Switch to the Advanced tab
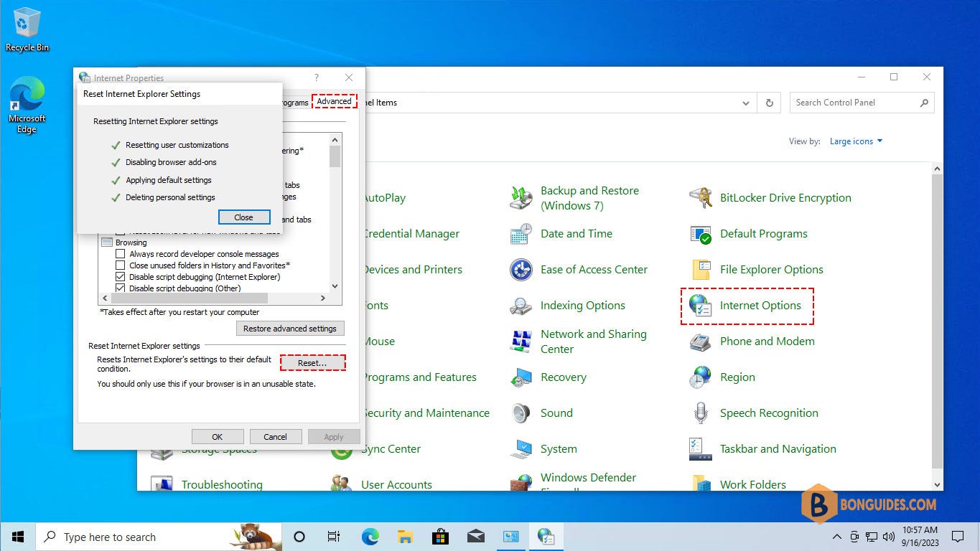Image resolution: width=980 pixels, height=551 pixels. pyautogui.click(x=334, y=101)
